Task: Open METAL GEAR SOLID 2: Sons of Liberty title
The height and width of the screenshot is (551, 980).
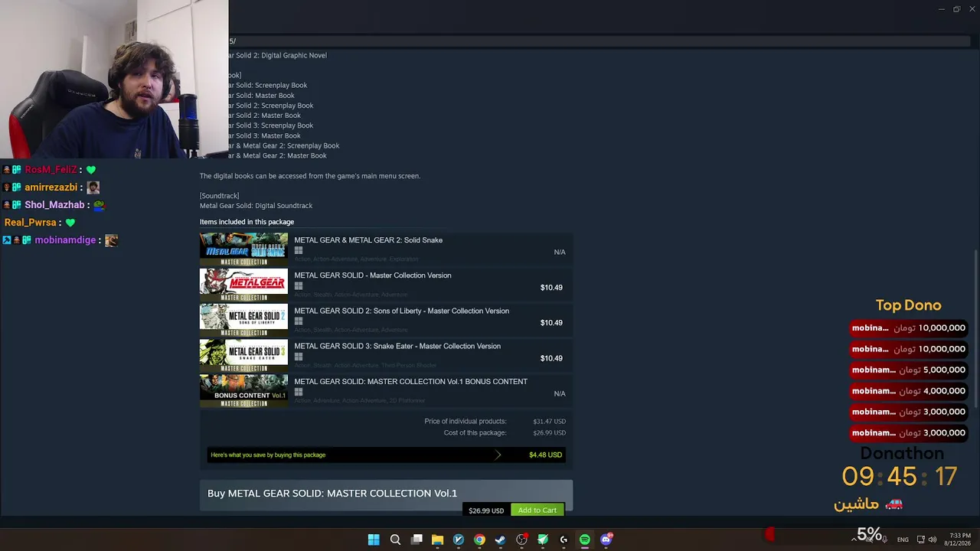Action: pyautogui.click(x=402, y=311)
